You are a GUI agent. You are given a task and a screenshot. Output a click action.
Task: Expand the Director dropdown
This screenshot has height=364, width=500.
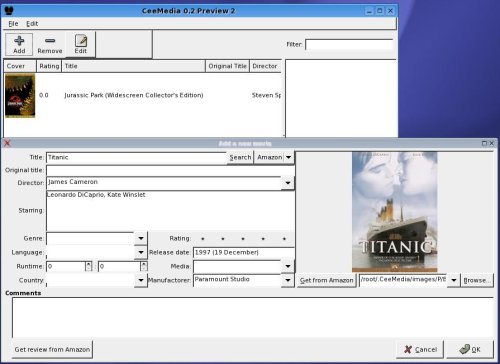(288, 183)
